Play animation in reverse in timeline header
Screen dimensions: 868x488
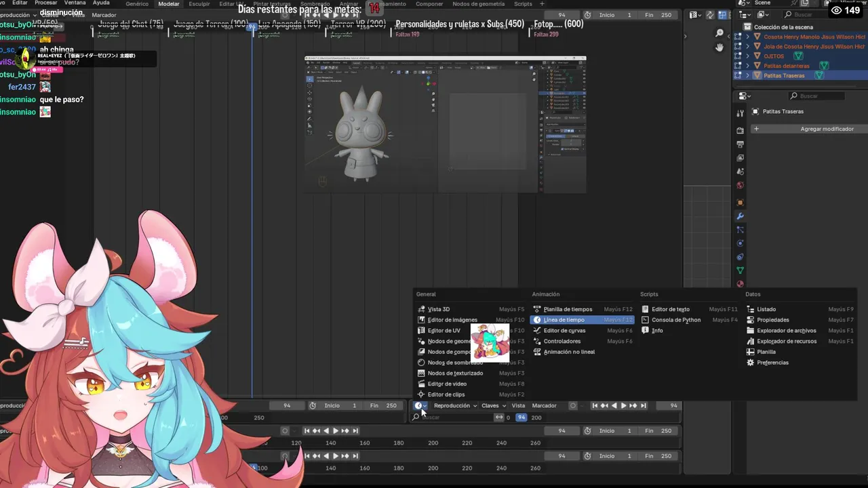click(x=614, y=405)
